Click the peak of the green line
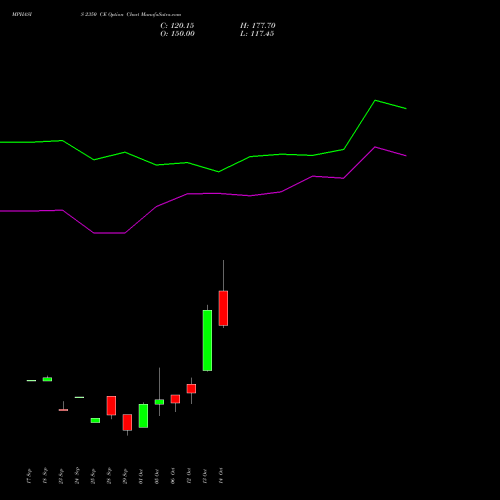Image resolution: width=500 pixels, height=500 pixels. point(375,100)
